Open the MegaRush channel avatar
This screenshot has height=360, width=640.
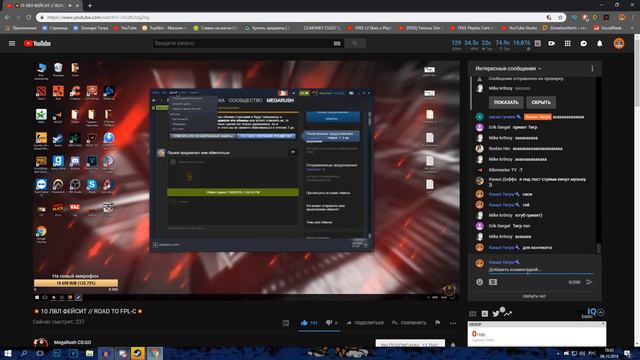[x=40, y=342]
